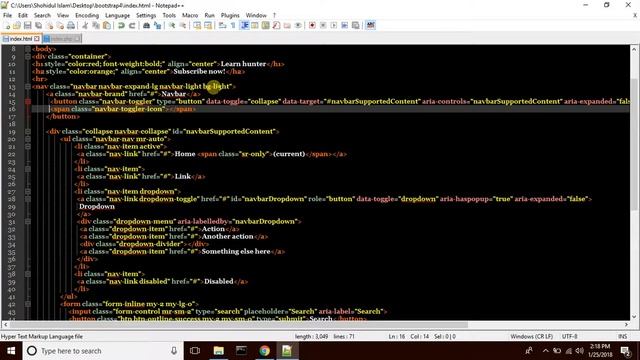Image resolution: width=640 pixels, height=360 pixels.
Task: Open the Document Map toolbar icon
Action: click(266, 25)
